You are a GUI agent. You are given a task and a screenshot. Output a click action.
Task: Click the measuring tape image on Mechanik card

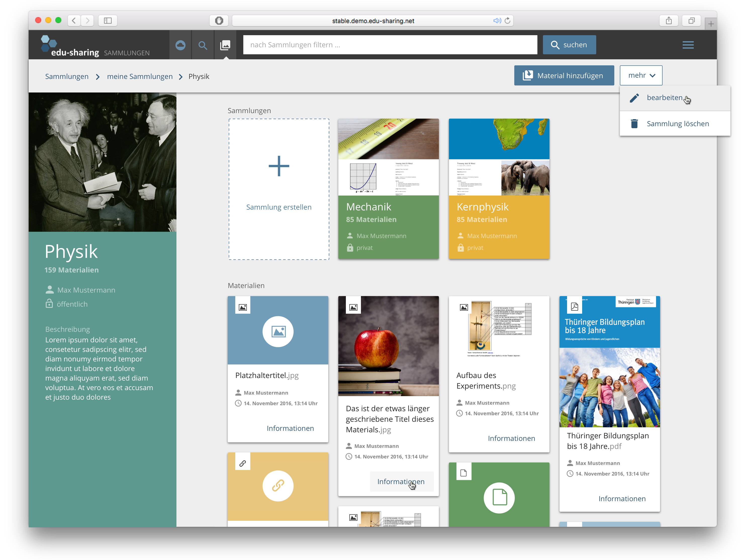tap(388, 138)
